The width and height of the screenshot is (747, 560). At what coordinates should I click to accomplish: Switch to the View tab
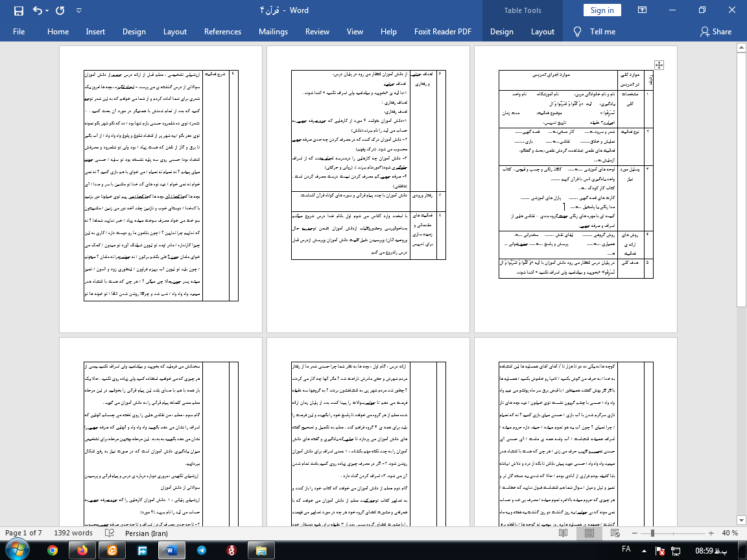coord(355,31)
